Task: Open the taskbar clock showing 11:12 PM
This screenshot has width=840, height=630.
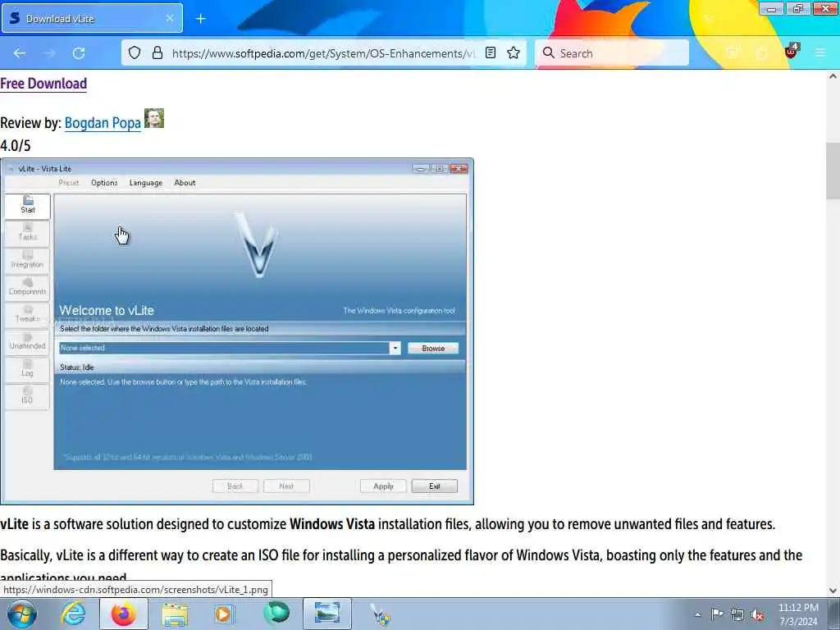Action: 798,614
